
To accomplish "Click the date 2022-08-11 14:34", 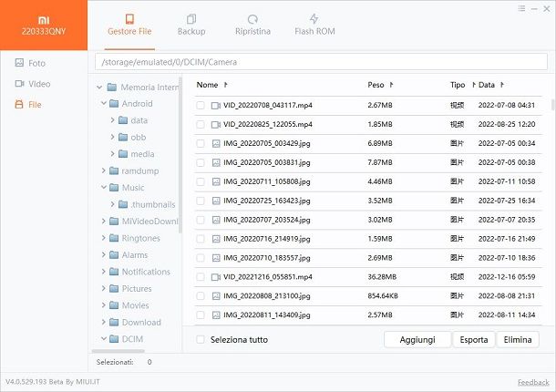I will pyautogui.click(x=507, y=315).
